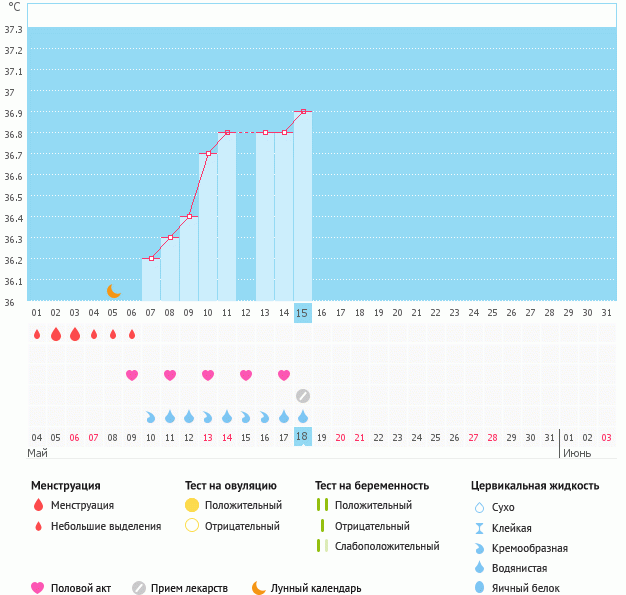Image resolution: width=626 pixels, height=595 pixels.
Task: Click the cervical fluid drop on day 15
Action: coord(303,416)
